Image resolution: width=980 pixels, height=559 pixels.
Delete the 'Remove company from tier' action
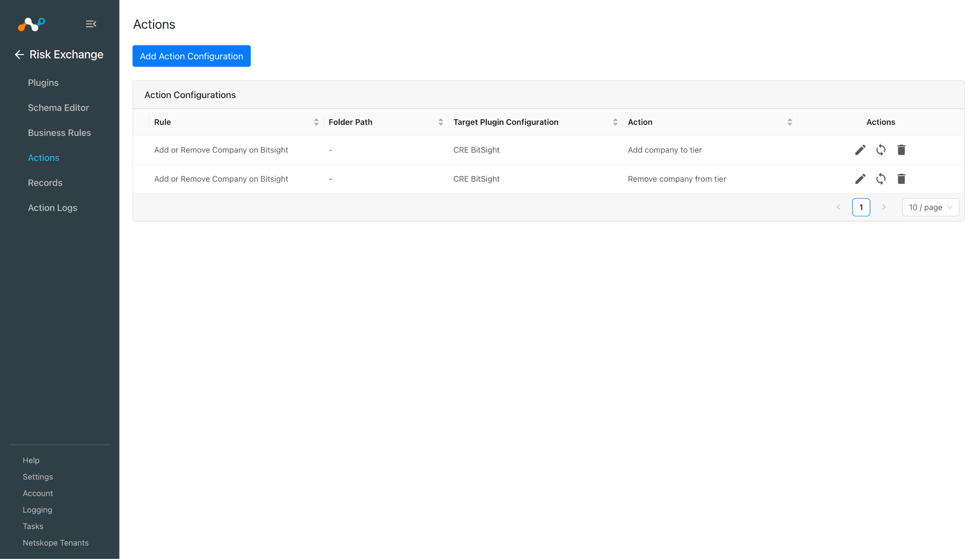coord(902,179)
